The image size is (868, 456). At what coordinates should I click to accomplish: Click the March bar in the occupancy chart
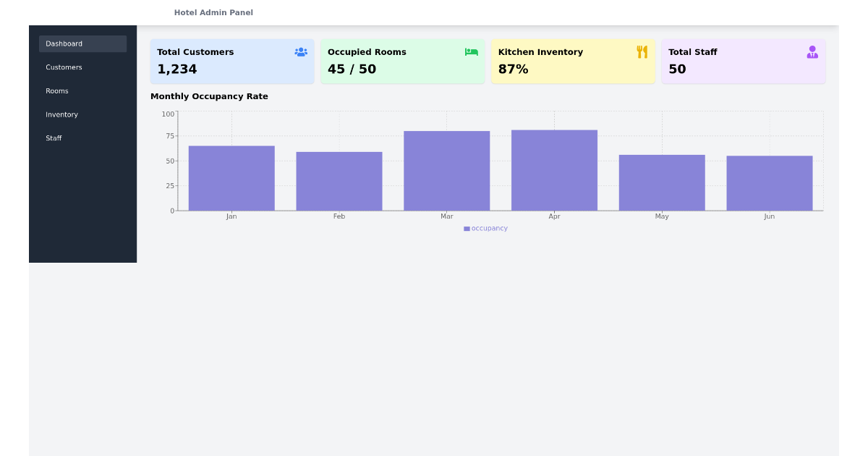pyautogui.click(x=446, y=170)
